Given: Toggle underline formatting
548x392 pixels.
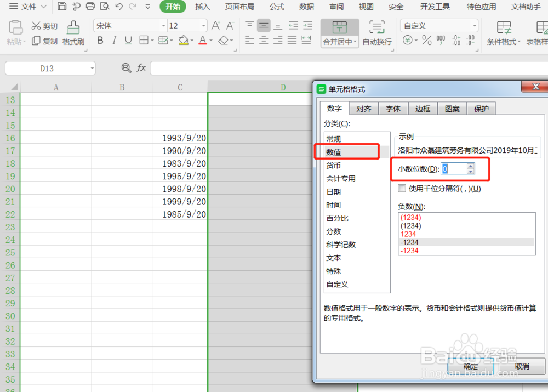Looking at the screenshot, I should click(x=129, y=40).
